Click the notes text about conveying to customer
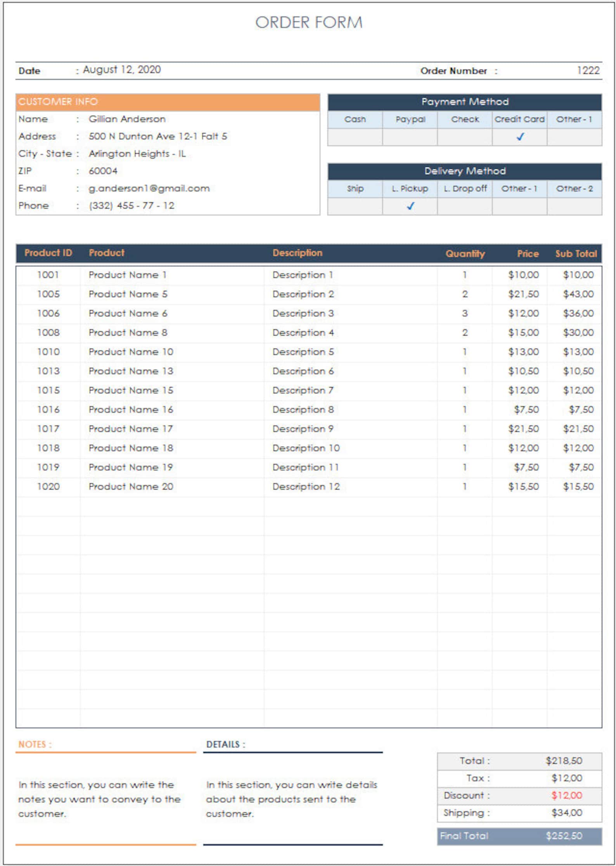This screenshot has width=616, height=866. point(99,799)
